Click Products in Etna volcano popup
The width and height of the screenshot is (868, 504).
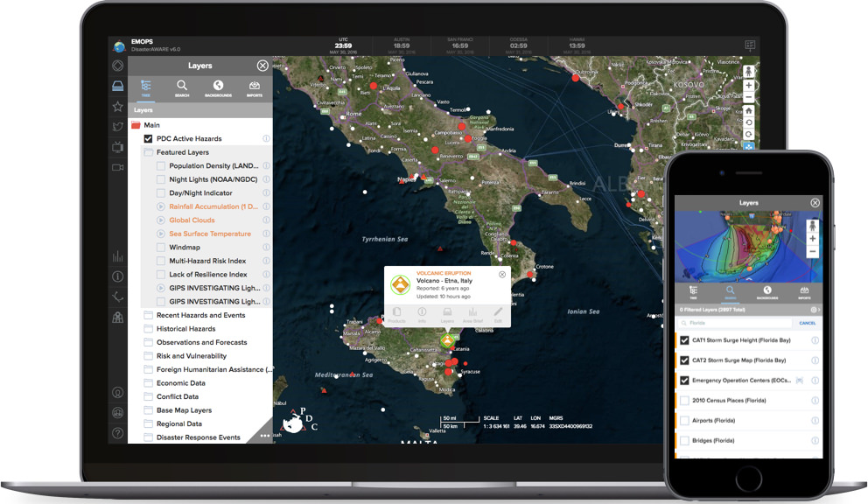396,315
